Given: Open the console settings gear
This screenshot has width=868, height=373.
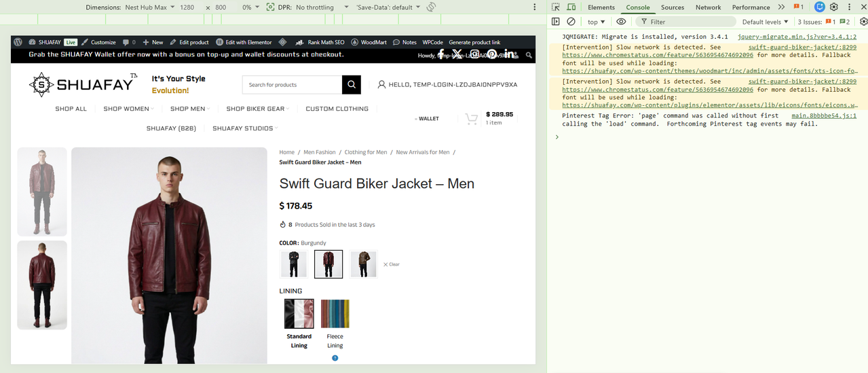Looking at the screenshot, I should pos(863,22).
